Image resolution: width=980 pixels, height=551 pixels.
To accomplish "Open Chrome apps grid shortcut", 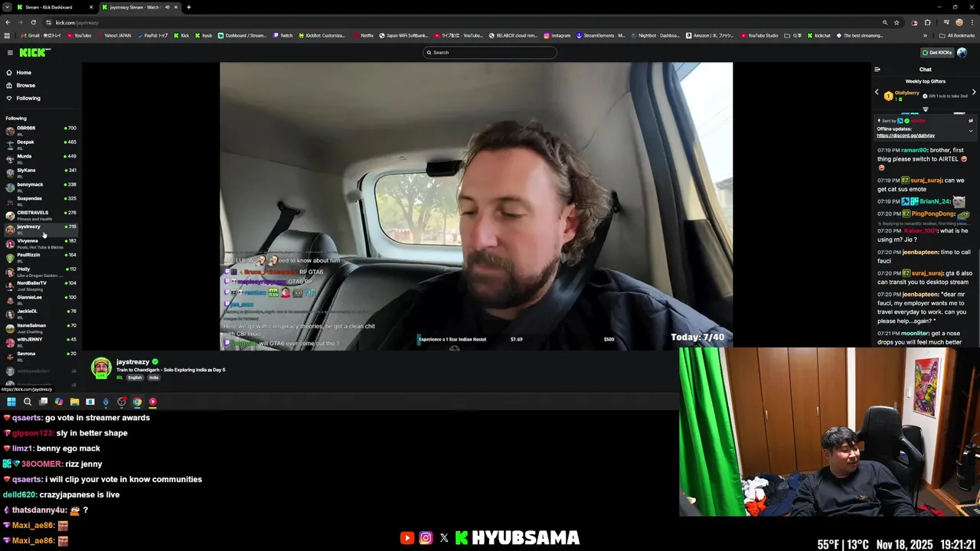I will click(x=8, y=35).
